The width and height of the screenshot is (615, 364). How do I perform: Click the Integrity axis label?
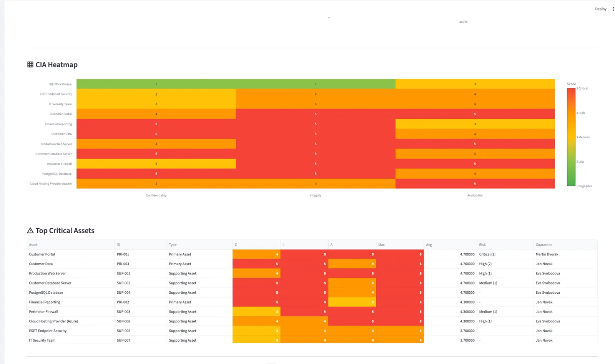pos(316,195)
